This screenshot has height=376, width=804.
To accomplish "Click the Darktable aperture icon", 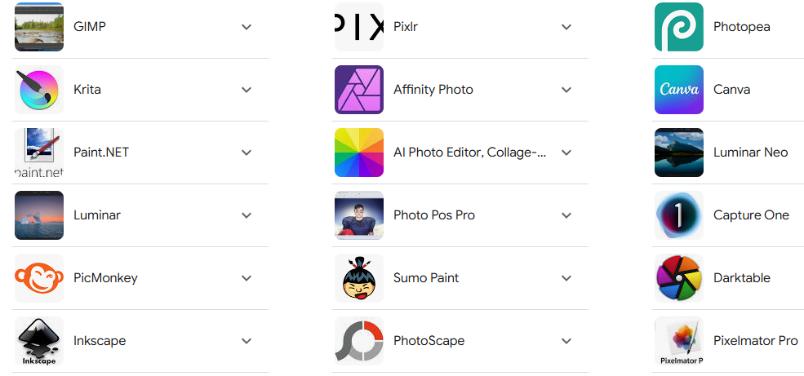I will point(679,278).
